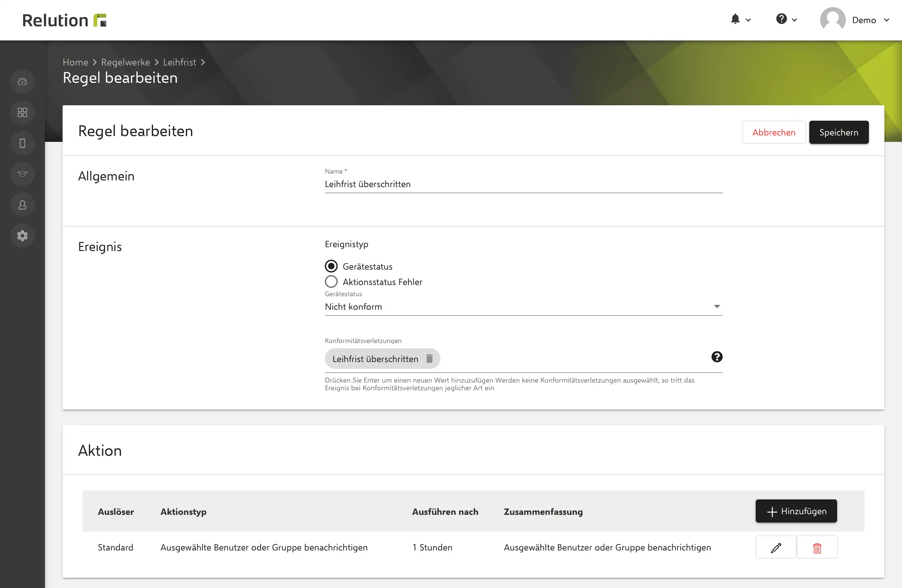Select the Gerätestatus radio button

point(331,266)
